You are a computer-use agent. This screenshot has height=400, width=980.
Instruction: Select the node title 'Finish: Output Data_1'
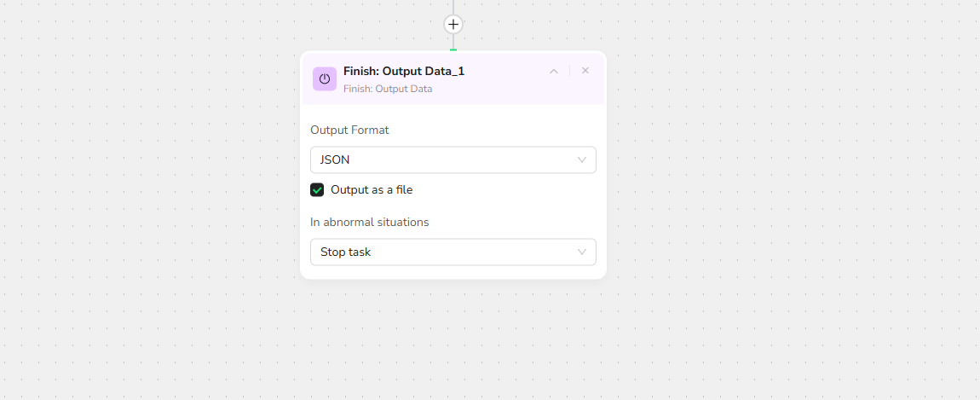(404, 72)
